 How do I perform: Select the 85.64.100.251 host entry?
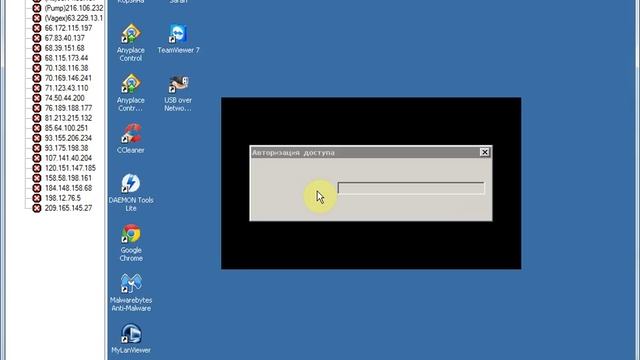66,128
